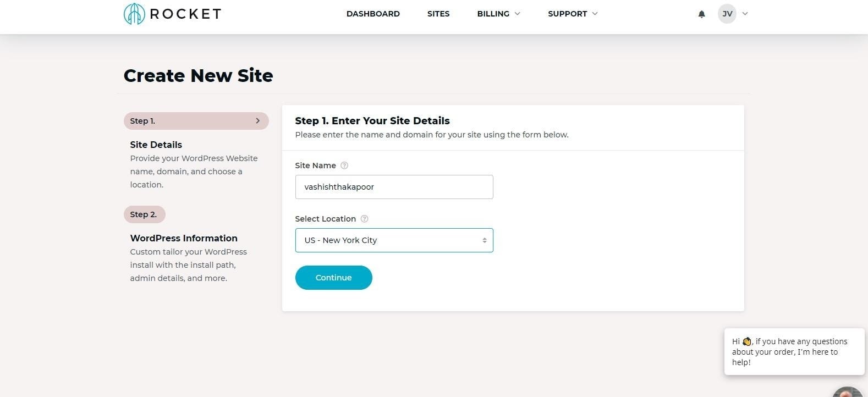Open the notifications bell
868x397 pixels.
click(701, 14)
